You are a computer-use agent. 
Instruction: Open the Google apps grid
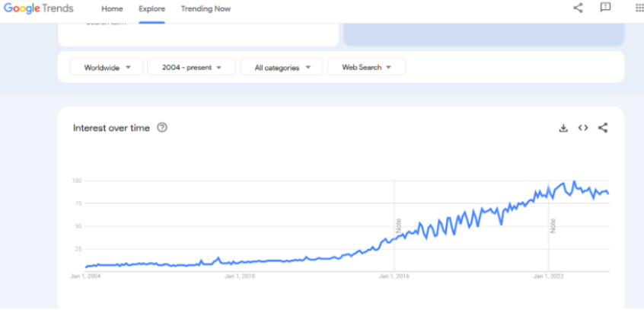(638, 8)
